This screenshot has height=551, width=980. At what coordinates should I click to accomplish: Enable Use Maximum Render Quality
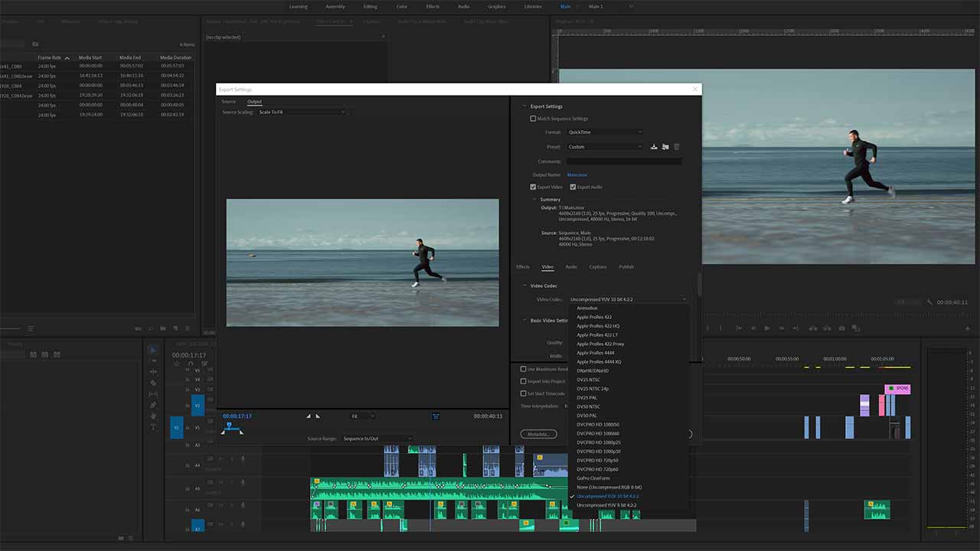click(x=523, y=369)
